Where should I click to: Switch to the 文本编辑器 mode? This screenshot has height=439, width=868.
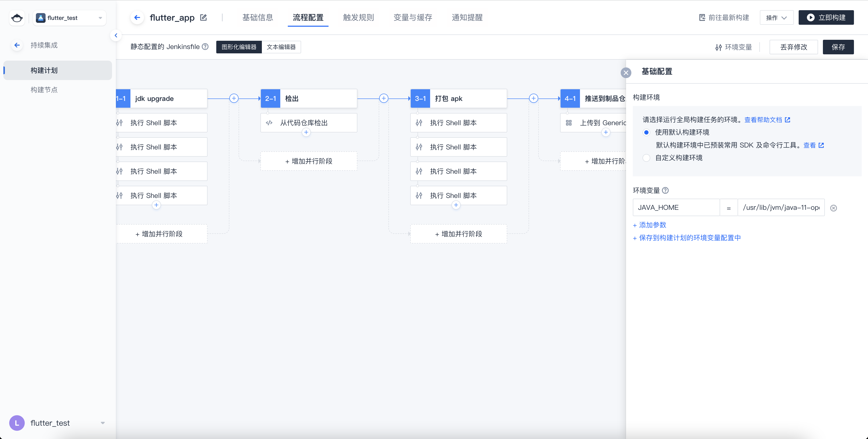pos(281,47)
